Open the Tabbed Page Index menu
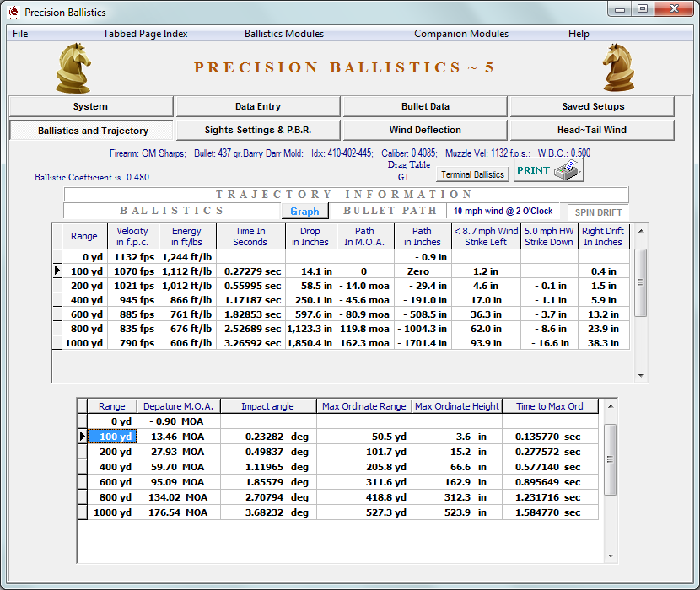Screen dimensions: 700x590 145,34
